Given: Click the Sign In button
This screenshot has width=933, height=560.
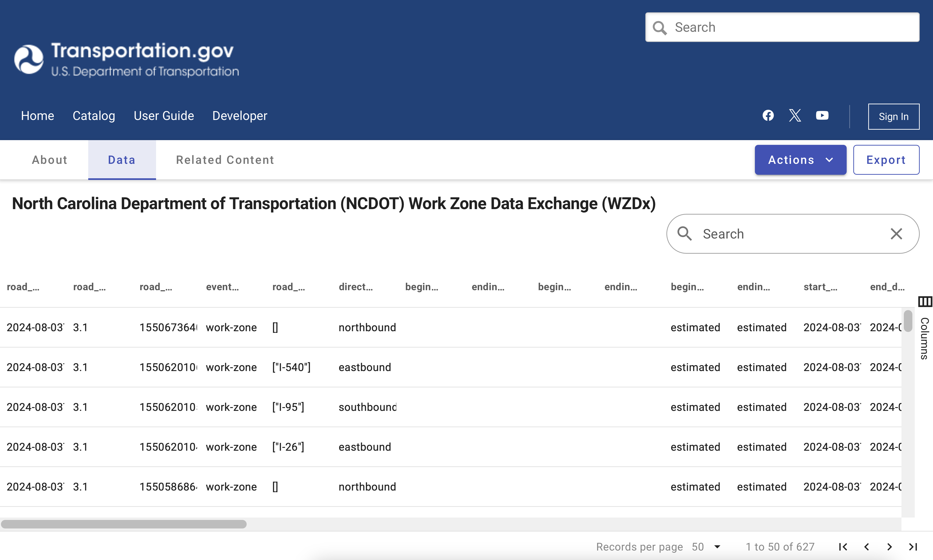Looking at the screenshot, I should pos(893,117).
